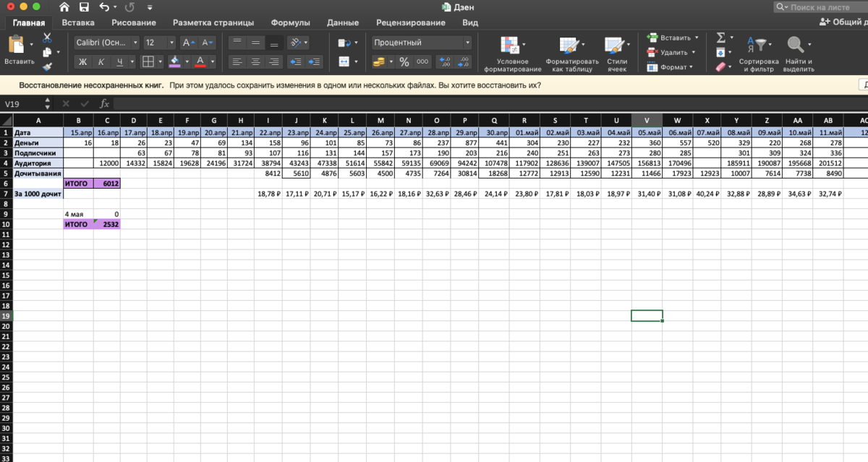Click the AutoSum sigma icon
The width and height of the screenshot is (868, 462).
[720, 38]
